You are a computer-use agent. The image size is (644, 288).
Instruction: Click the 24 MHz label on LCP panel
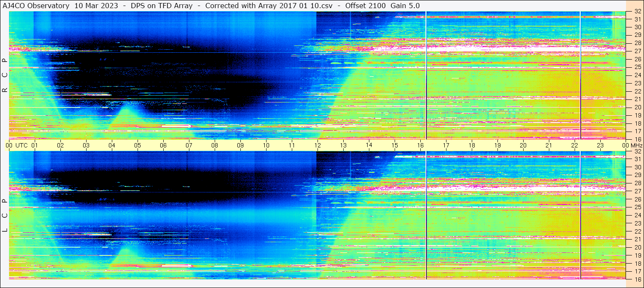(638, 215)
